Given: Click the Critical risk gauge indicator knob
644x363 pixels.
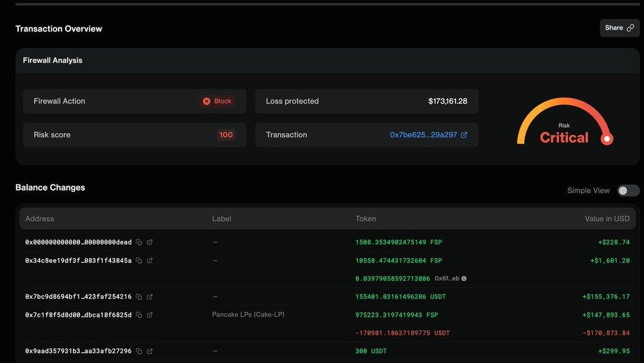Looking at the screenshot, I should pyautogui.click(x=607, y=139).
